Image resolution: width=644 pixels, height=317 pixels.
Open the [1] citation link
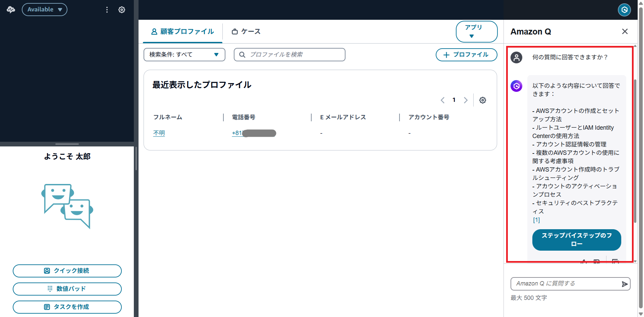pyautogui.click(x=536, y=220)
